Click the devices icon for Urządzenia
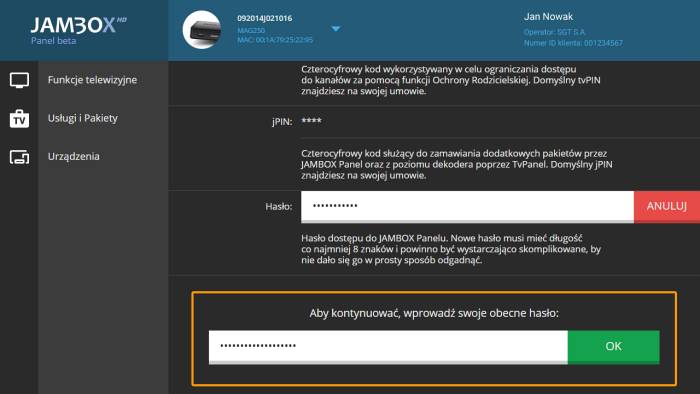Screen dimensions: 700x394 (19, 157)
